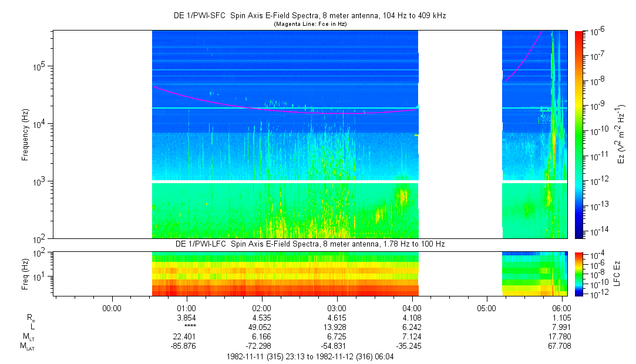Image resolution: width=636 pixels, height=364 pixels.
Task: Click the 10^-6 label atop the Ez color bar
Action: click(598, 32)
